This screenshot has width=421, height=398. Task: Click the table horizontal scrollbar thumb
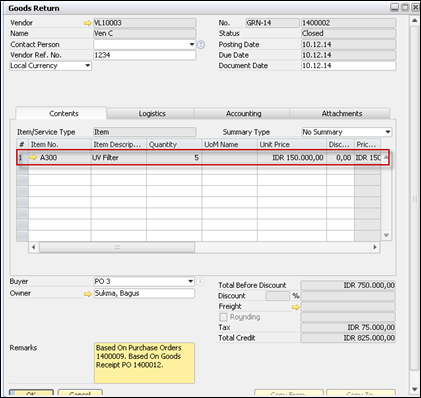[117, 247]
